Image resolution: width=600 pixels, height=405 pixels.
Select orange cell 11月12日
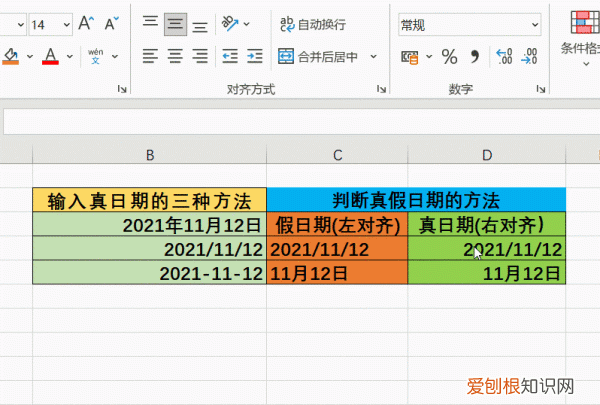click(x=337, y=273)
